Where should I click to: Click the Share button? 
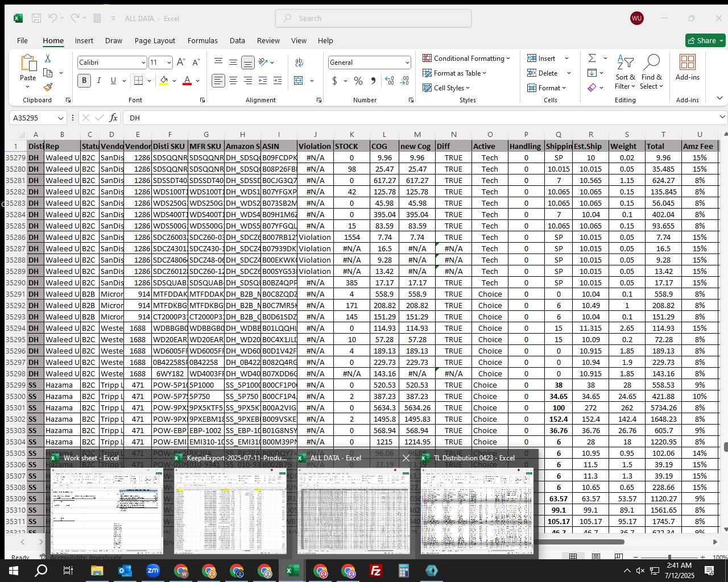tap(705, 40)
